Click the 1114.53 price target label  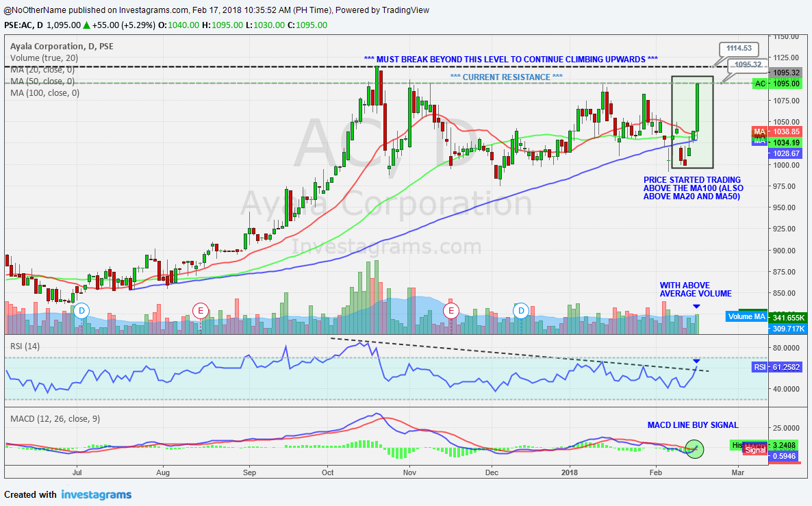pyautogui.click(x=738, y=49)
